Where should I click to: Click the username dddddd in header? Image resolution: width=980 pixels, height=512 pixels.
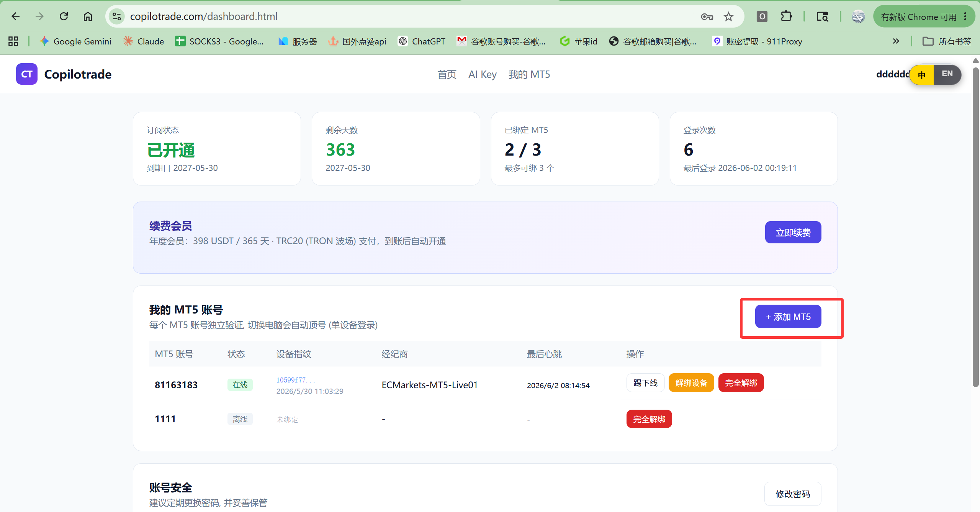[893, 74]
